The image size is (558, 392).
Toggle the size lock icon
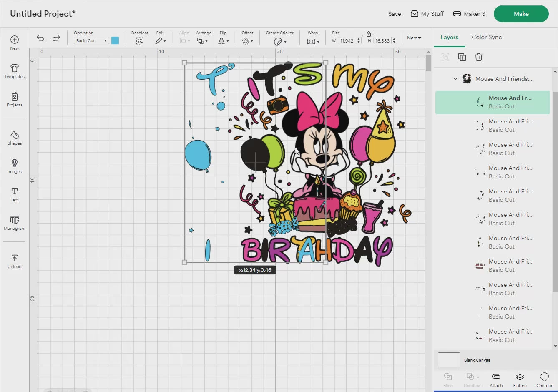point(368,34)
